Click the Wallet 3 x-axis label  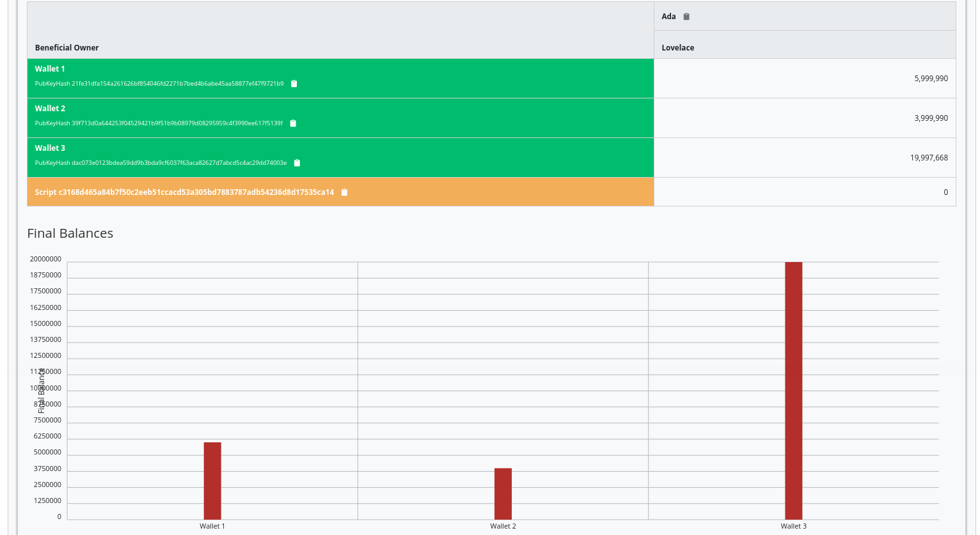[793, 526]
